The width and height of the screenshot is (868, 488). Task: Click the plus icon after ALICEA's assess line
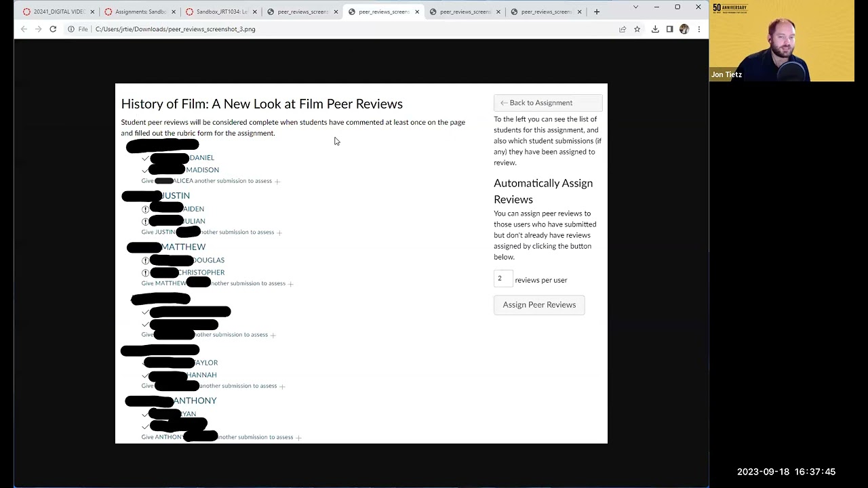pyautogui.click(x=277, y=181)
